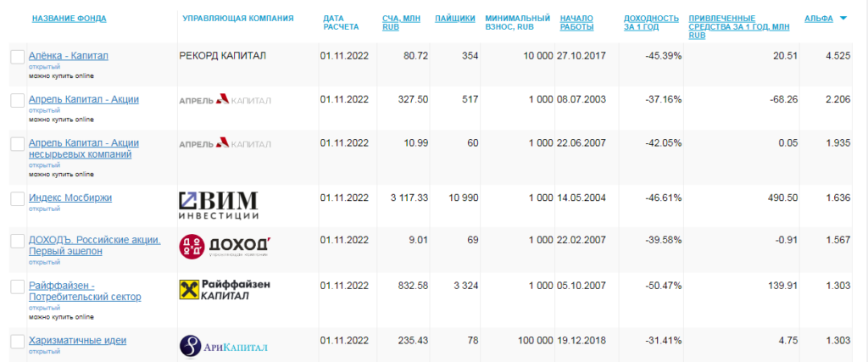Click the return value -50.47%
Screen dimensions: 868x362
(664, 285)
